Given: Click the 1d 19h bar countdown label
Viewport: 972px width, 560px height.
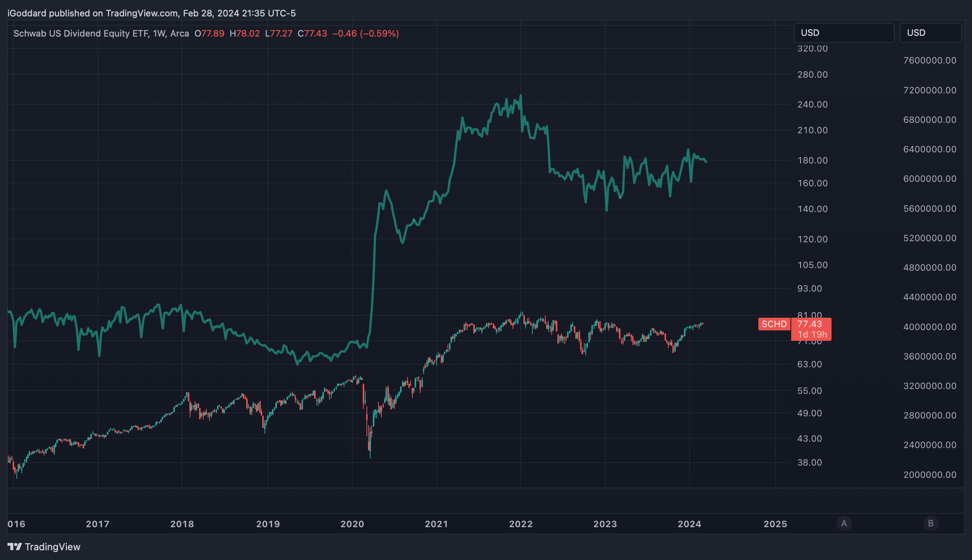Looking at the screenshot, I should coord(812,335).
